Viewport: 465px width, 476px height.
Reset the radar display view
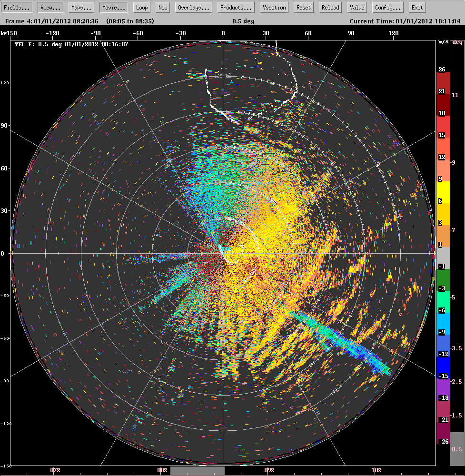point(305,7)
